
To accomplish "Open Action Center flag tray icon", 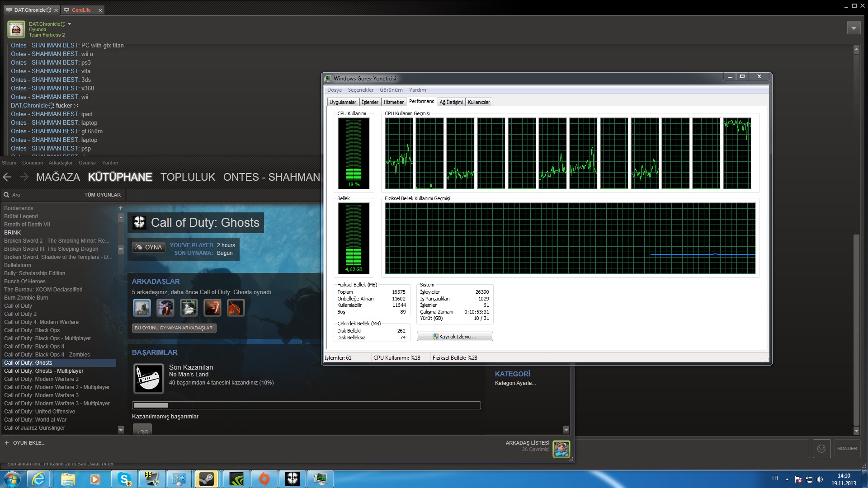I will (798, 479).
